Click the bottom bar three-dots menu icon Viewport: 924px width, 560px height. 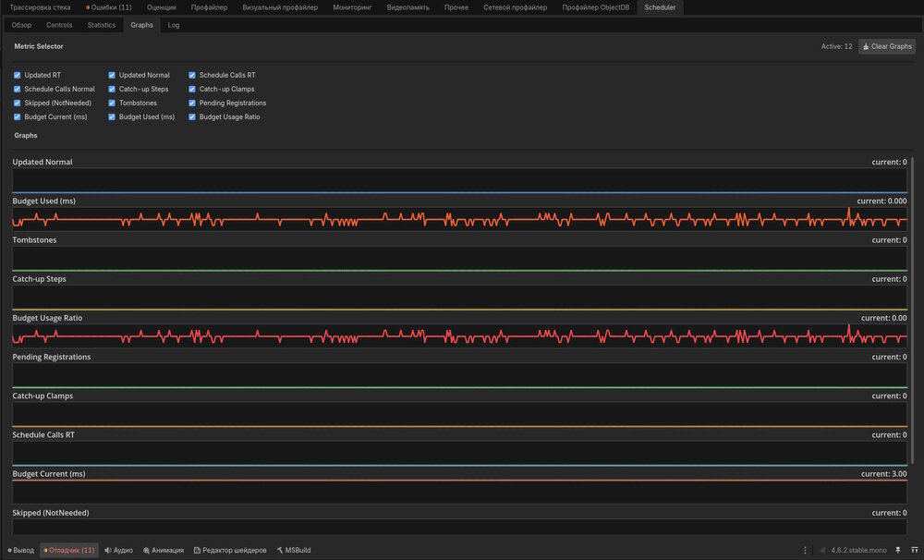[805, 550]
